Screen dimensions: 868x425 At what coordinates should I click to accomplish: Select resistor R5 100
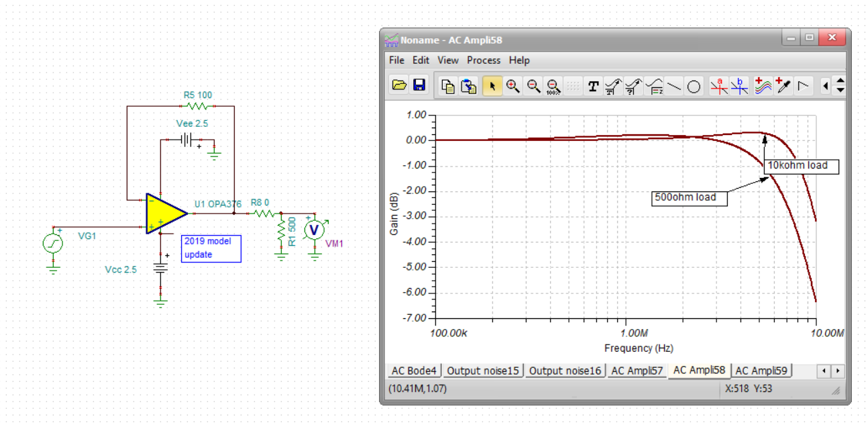coord(197,106)
